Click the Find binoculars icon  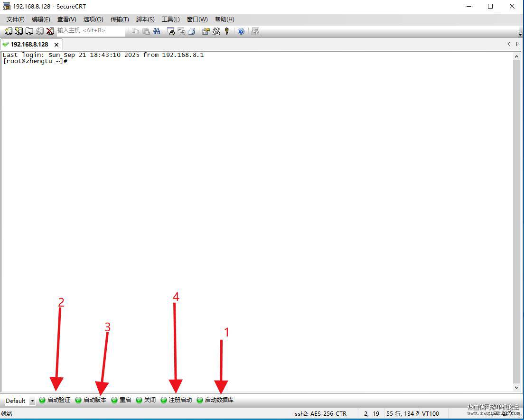coord(157,31)
